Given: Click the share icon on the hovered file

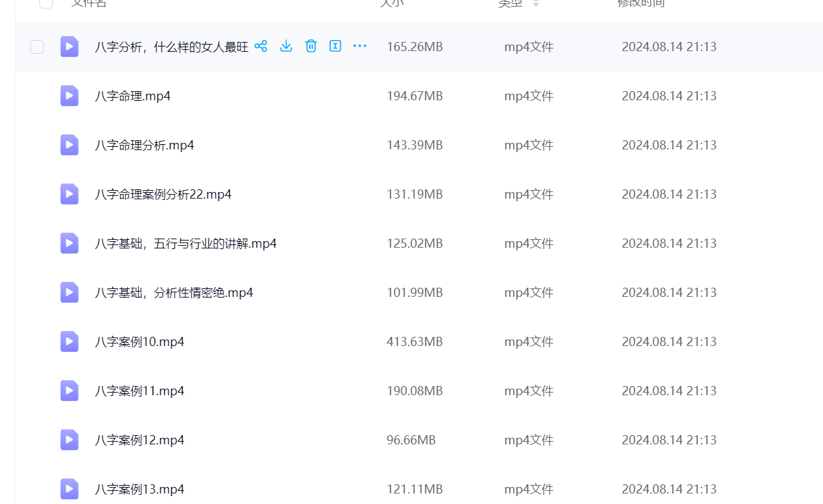Looking at the screenshot, I should pyautogui.click(x=261, y=46).
